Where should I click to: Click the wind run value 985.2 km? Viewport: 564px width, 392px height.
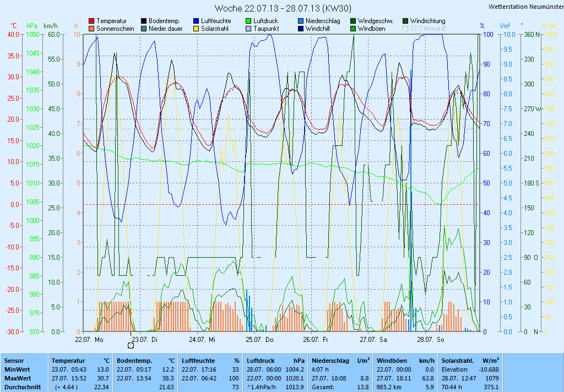(390, 388)
